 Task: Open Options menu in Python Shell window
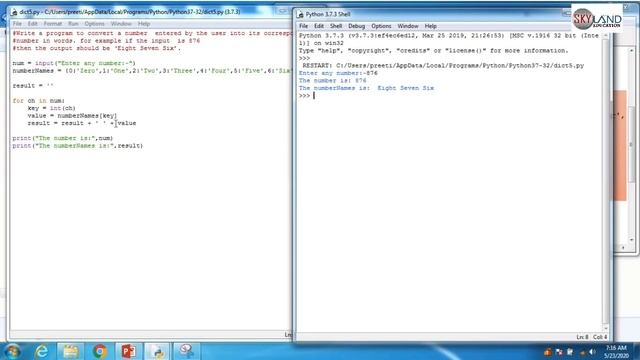(x=381, y=26)
